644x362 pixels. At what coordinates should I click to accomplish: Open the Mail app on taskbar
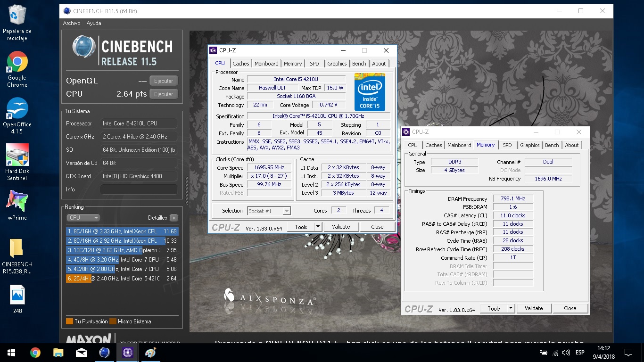coord(81,353)
